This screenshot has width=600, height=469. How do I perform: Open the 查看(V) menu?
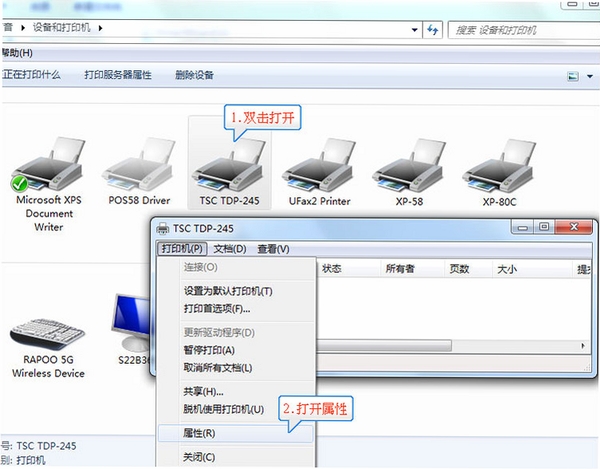point(273,249)
